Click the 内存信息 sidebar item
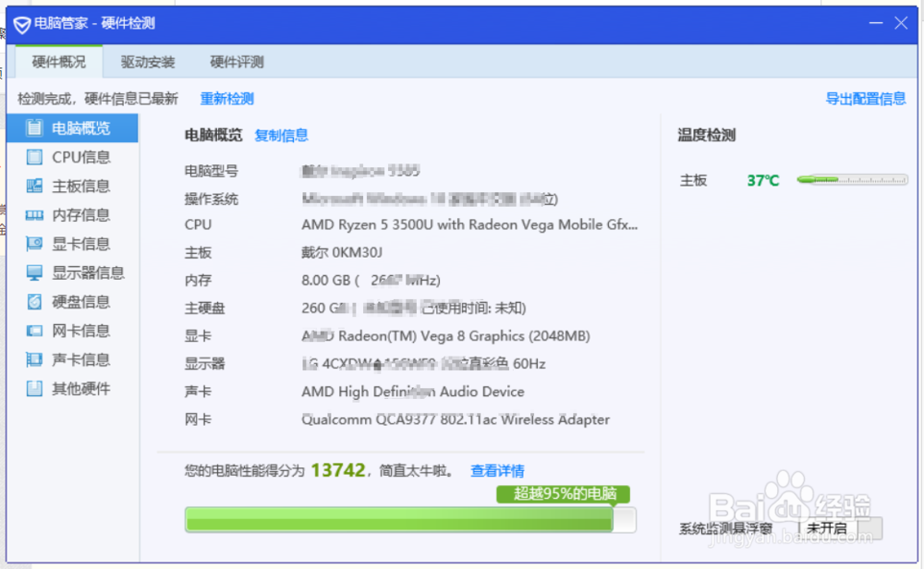924x569 pixels. pyautogui.click(x=74, y=214)
